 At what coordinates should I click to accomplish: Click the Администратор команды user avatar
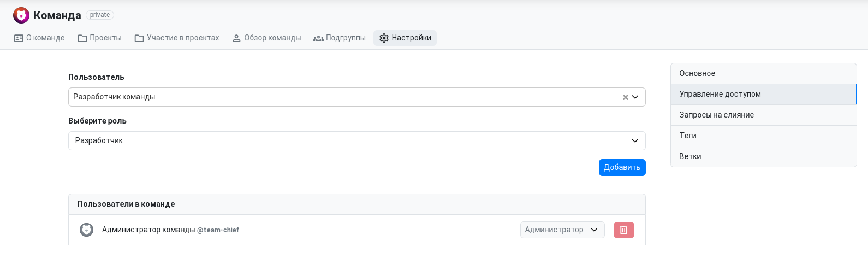pyautogui.click(x=87, y=230)
